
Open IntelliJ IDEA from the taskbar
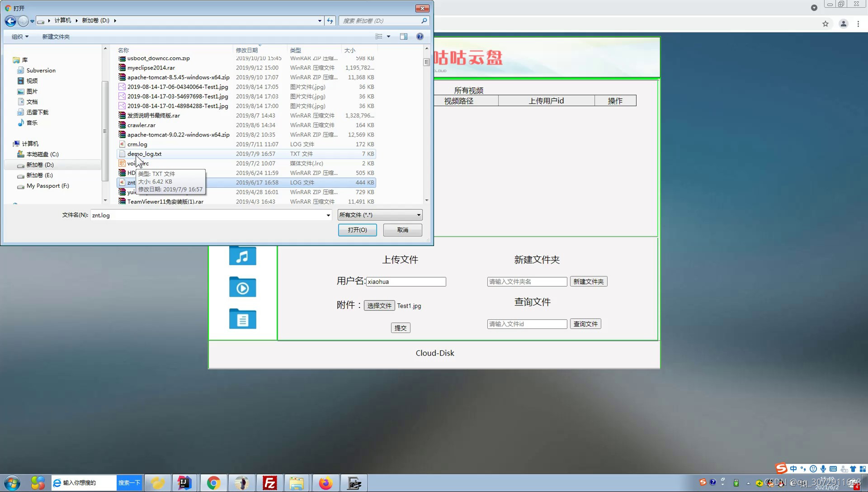click(x=184, y=483)
